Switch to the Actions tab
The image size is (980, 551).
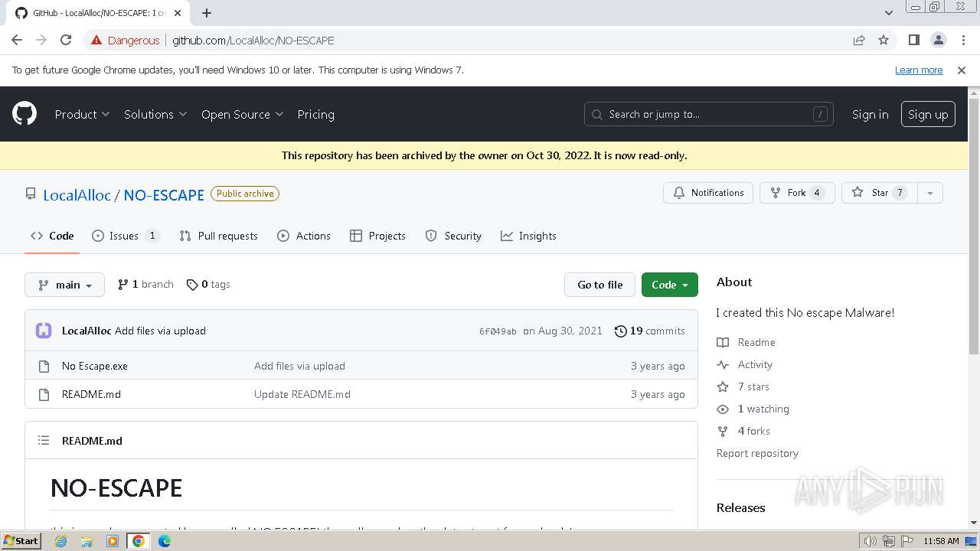(x=304, y=236)
